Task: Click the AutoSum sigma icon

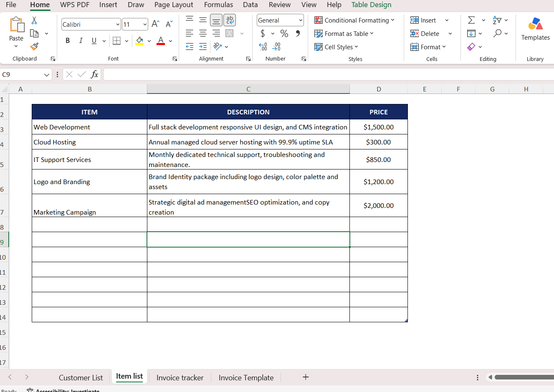Action: tap(471, 20)
